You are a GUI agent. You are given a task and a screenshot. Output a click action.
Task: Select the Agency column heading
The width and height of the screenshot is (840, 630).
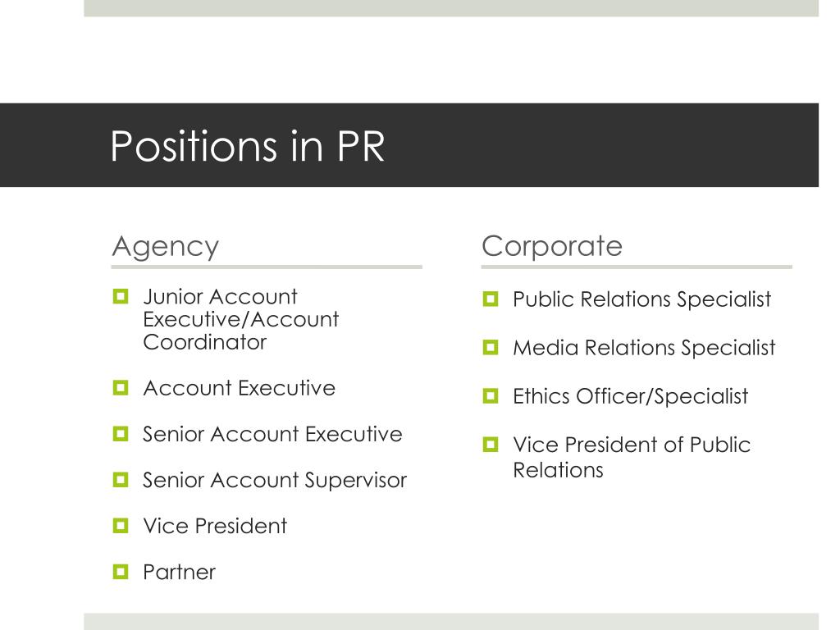point(166,247)
